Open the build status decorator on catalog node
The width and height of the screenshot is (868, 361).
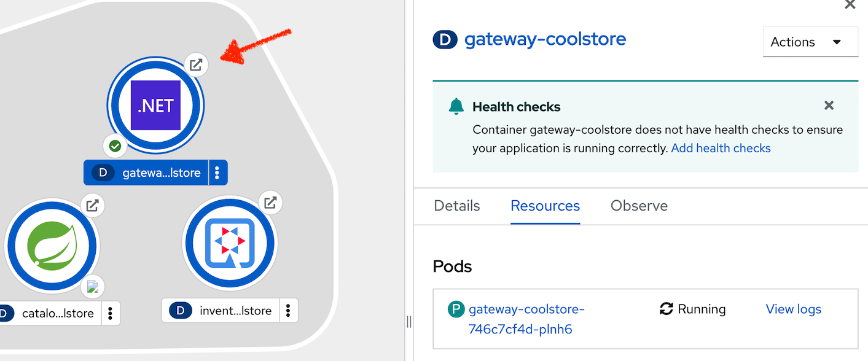[x=93, y=286]
